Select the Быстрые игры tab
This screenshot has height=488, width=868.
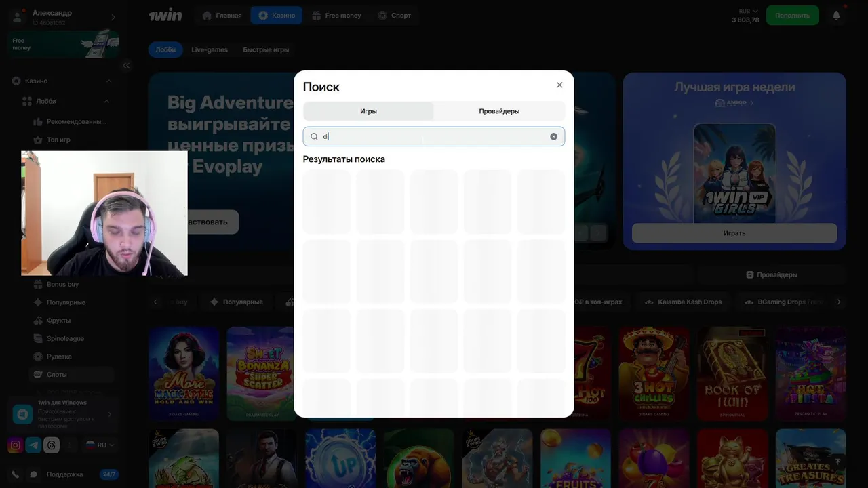266,49
